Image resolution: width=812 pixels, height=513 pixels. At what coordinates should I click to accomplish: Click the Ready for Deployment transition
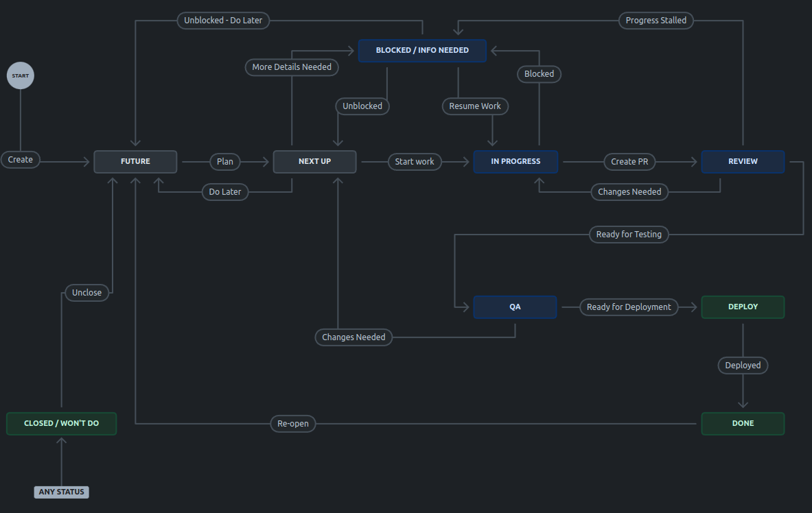click(x=629, y=307)
